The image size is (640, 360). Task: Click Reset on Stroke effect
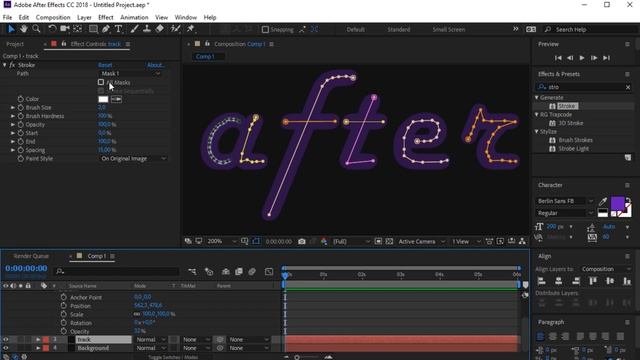coord(105,65)
